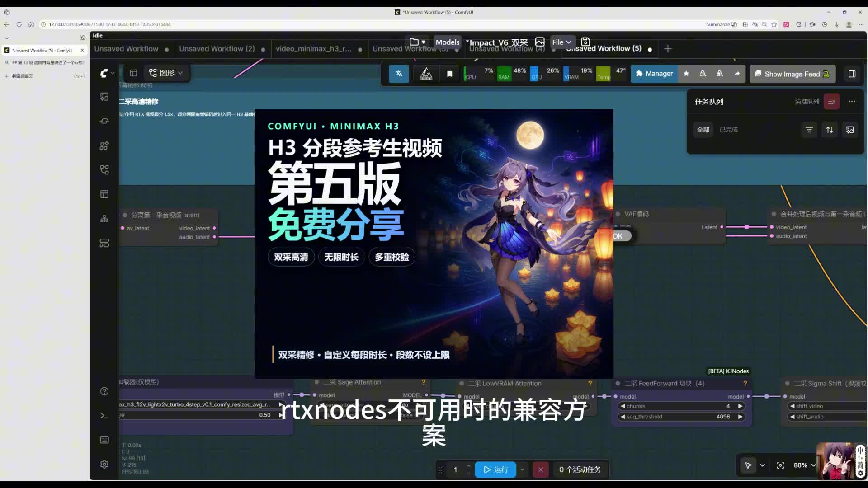Toggle the 二采 Sage Attention node collapse dot
The height and width of the screenshot is (488, 868).
coord(317,382)
